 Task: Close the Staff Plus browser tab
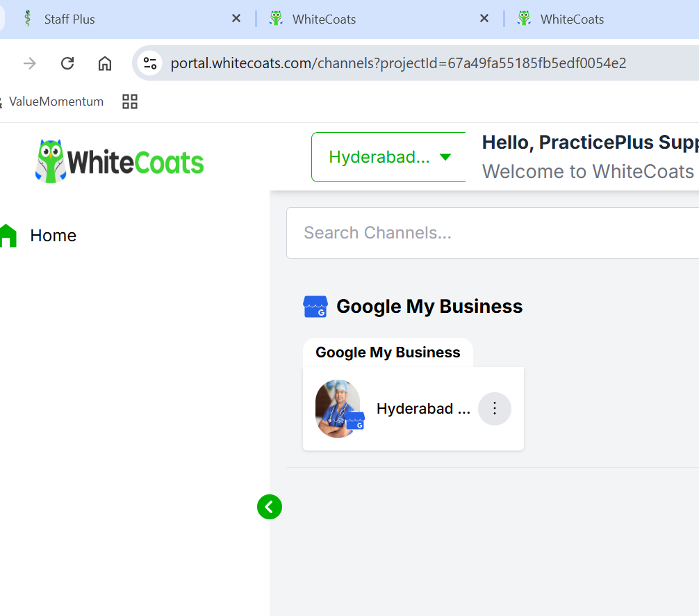[236, 19]
